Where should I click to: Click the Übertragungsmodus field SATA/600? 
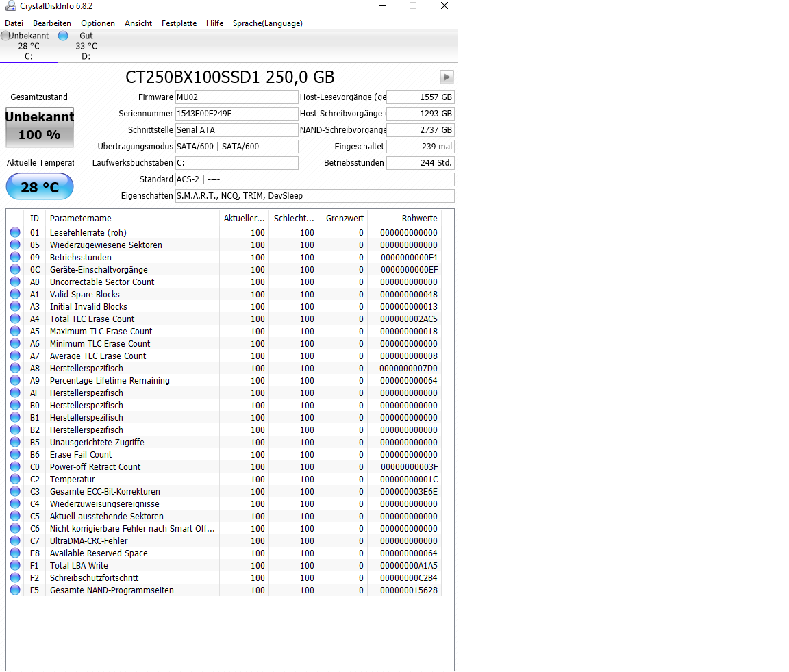pyautogui.click(x=236, y=147)
